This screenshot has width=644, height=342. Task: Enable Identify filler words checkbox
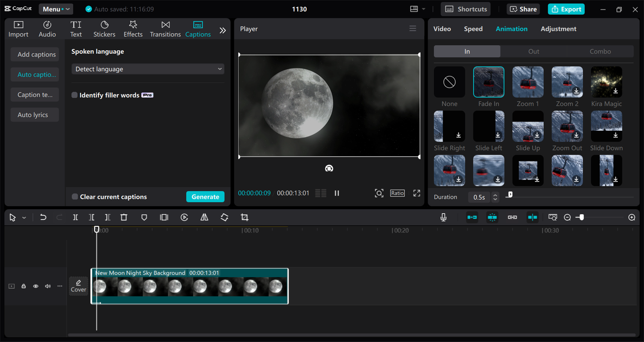coord(74,95)
